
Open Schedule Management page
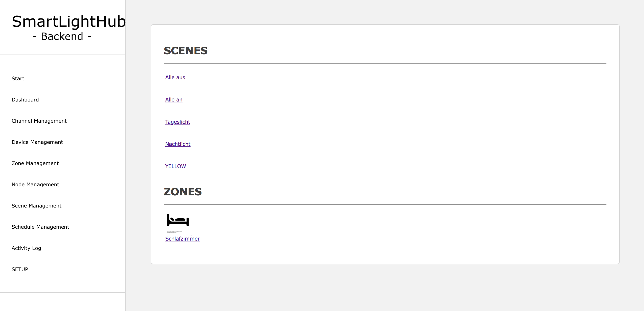(x=40, y=227)
